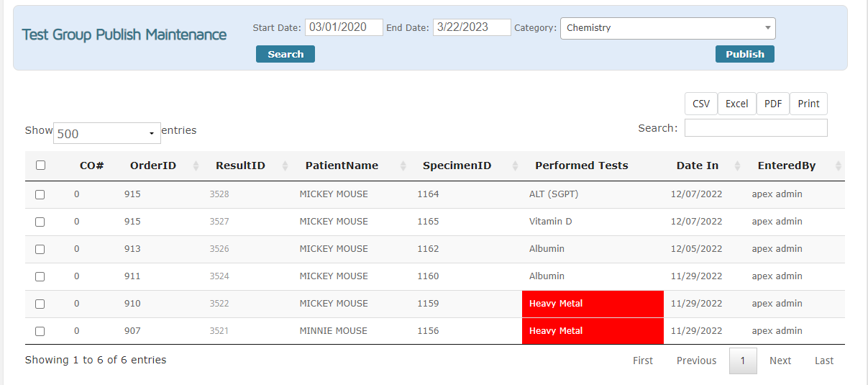Export the table to Excel
868x385 pixels.
click(737, 104)
